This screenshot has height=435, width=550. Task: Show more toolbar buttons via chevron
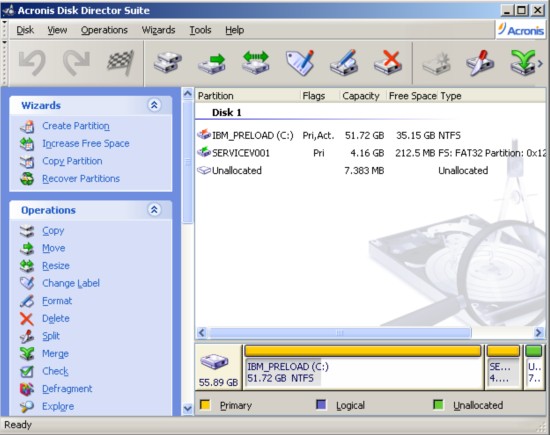point(540,63)
